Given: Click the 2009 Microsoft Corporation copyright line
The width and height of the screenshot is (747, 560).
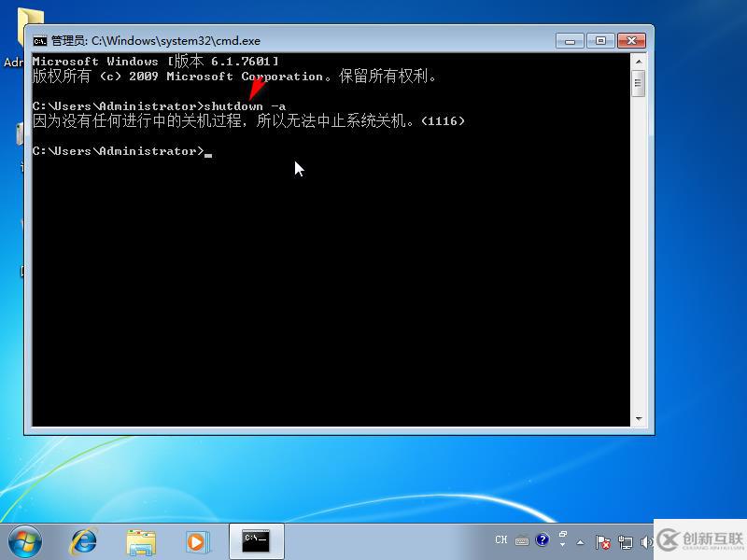Looking at the screenshot, I should click(234, 77).
